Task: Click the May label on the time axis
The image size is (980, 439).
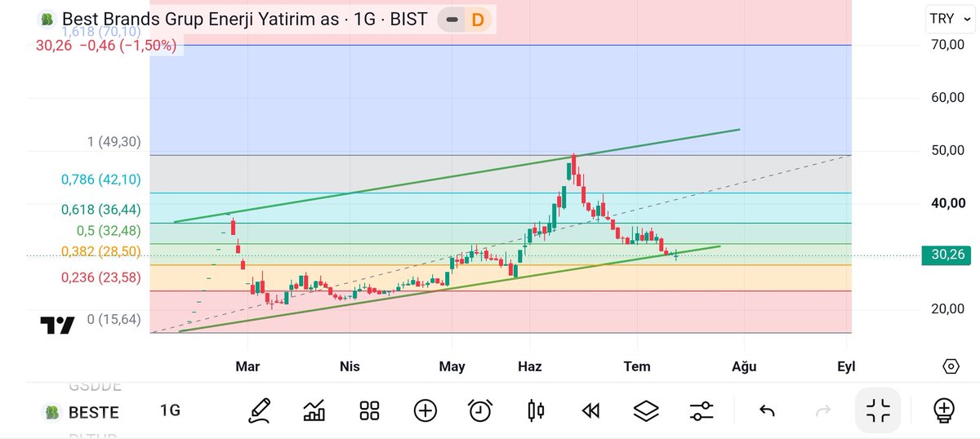Action: 452,366
